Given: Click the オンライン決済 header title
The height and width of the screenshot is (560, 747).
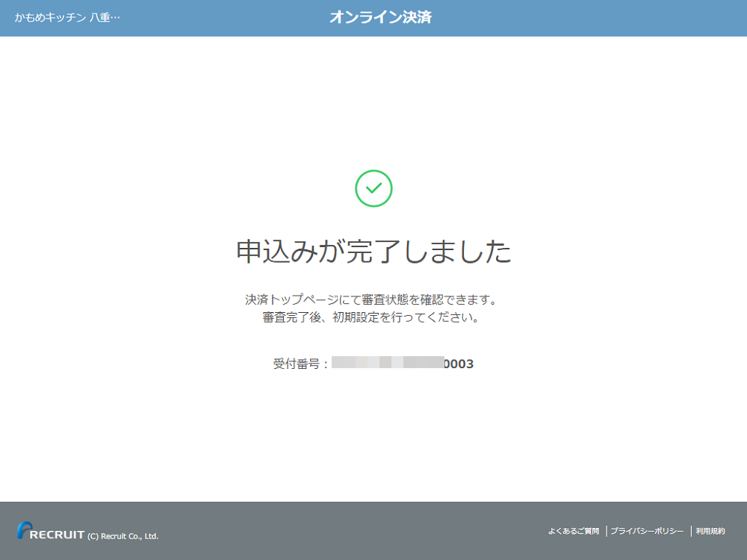Looking at the screenshot, I should [x=380, y=17].
